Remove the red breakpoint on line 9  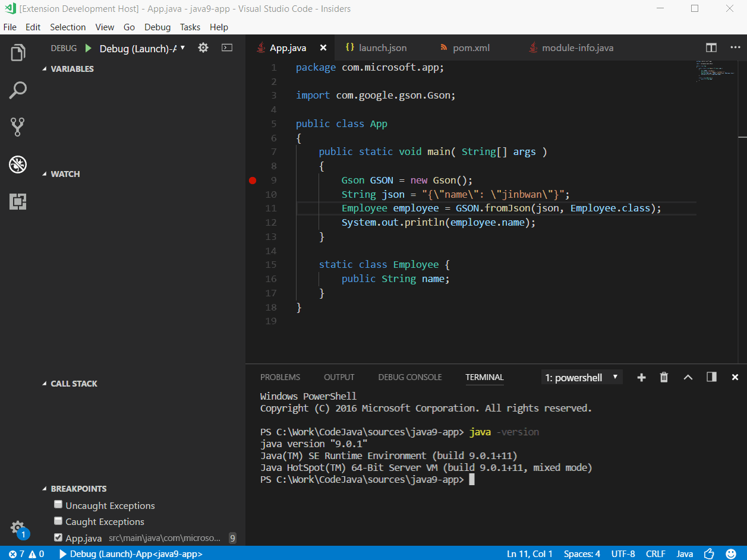[253, 180]
